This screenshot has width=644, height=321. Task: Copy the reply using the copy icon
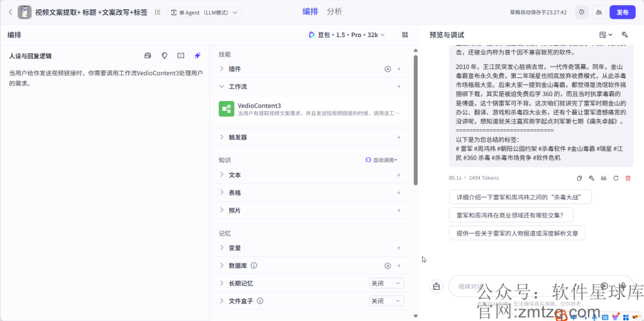tap(579, 178)
